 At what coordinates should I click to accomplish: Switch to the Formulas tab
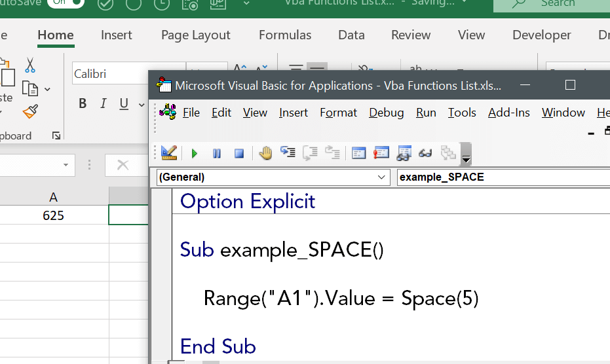pyautogui.click(x=285, y=35)
